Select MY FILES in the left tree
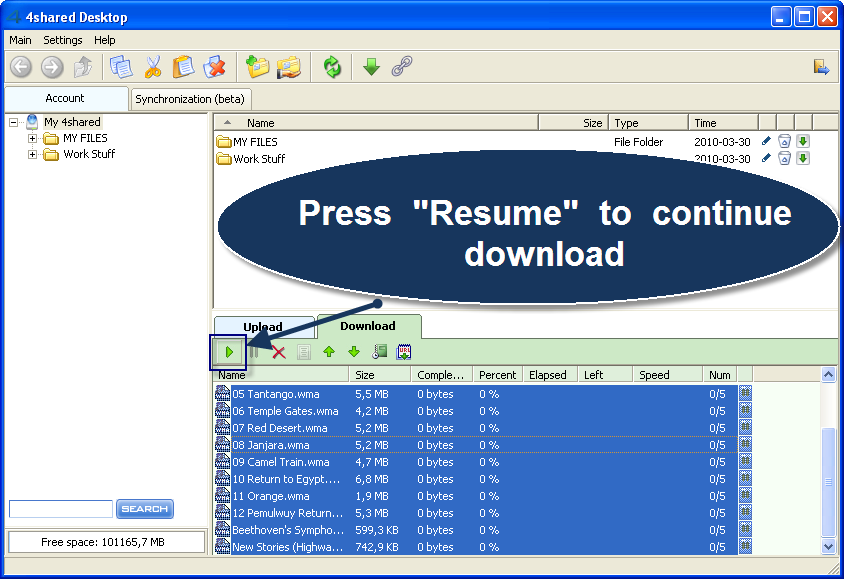The image size is (844, 579). (85, 138)
